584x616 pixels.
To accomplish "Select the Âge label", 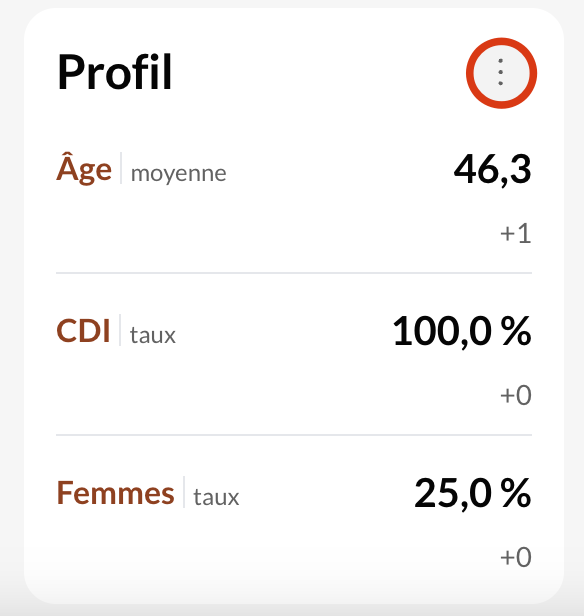I will [x=84, y=168].
